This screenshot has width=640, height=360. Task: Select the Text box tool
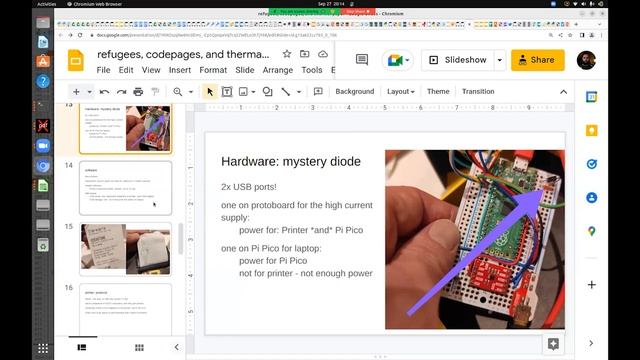tap(227, 92)
